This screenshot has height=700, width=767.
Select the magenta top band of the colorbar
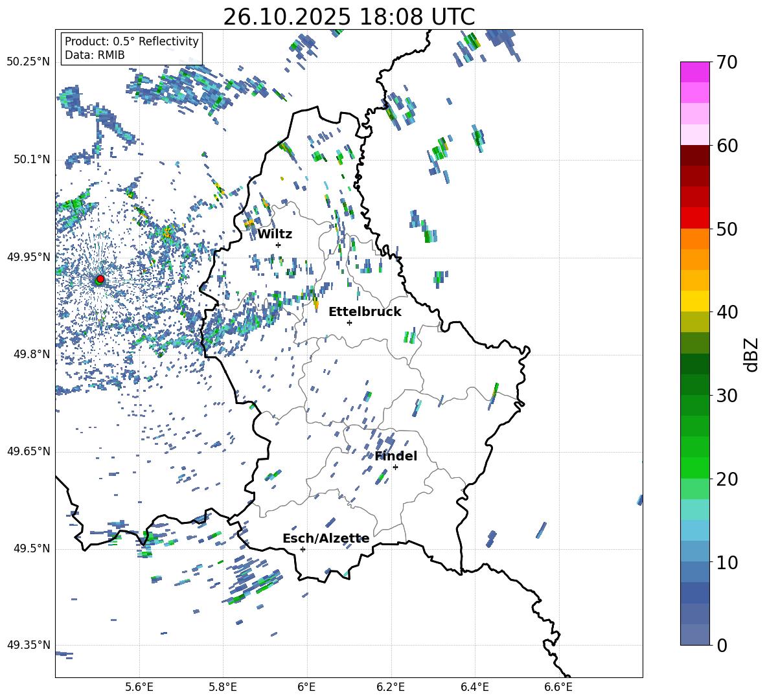point(695,72)
